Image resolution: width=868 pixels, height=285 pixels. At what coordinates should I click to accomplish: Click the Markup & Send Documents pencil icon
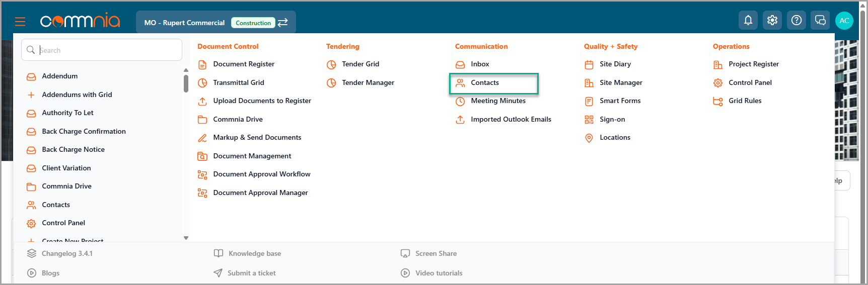pyautogui.click(x=202, y=138)
